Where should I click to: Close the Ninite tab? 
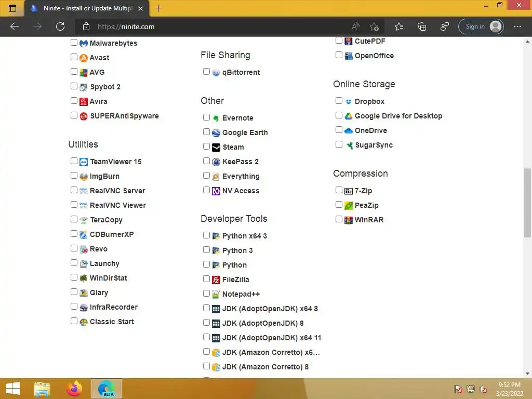coord(140,8)
